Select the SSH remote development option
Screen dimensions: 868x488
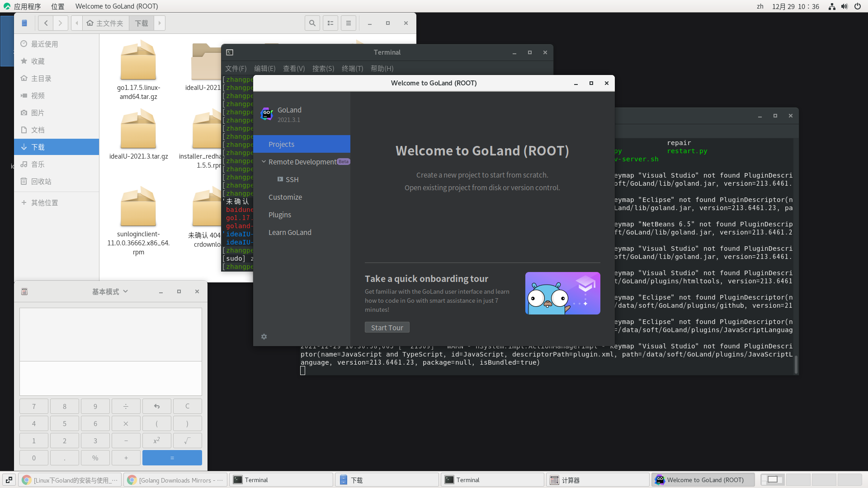pos(292,179)
